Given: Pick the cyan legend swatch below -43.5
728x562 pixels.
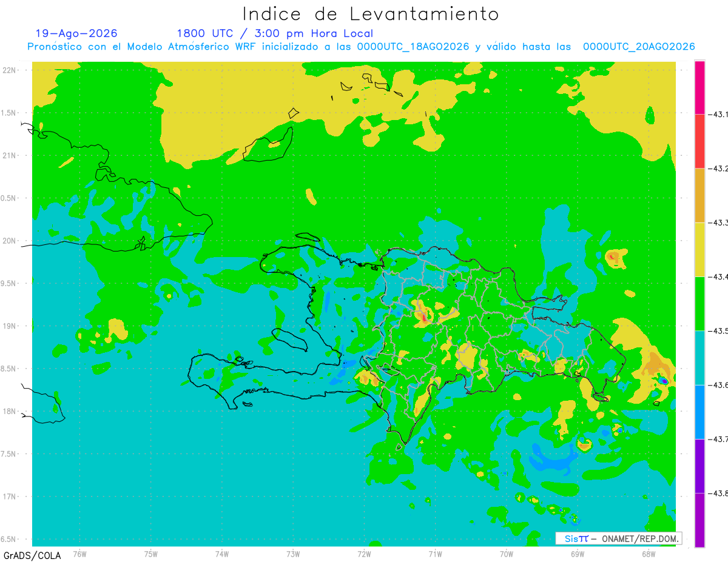Looking at the screenshot, I should pos(699,358).
